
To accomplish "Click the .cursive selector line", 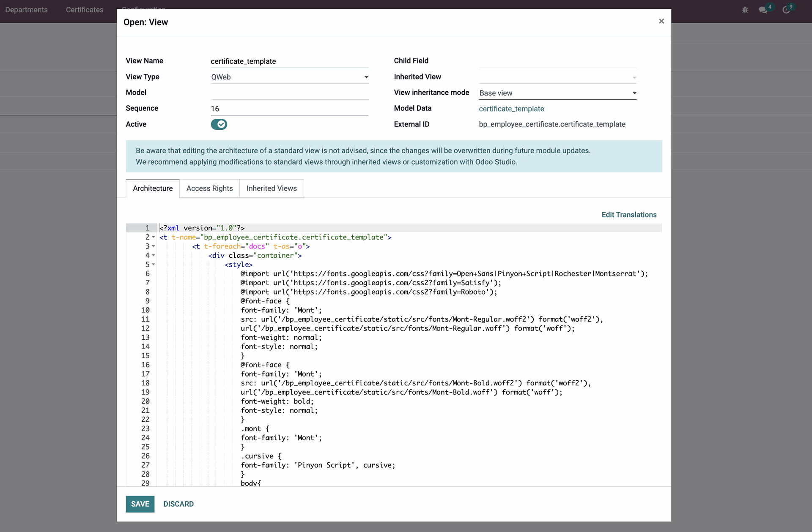I will [261, 456].
